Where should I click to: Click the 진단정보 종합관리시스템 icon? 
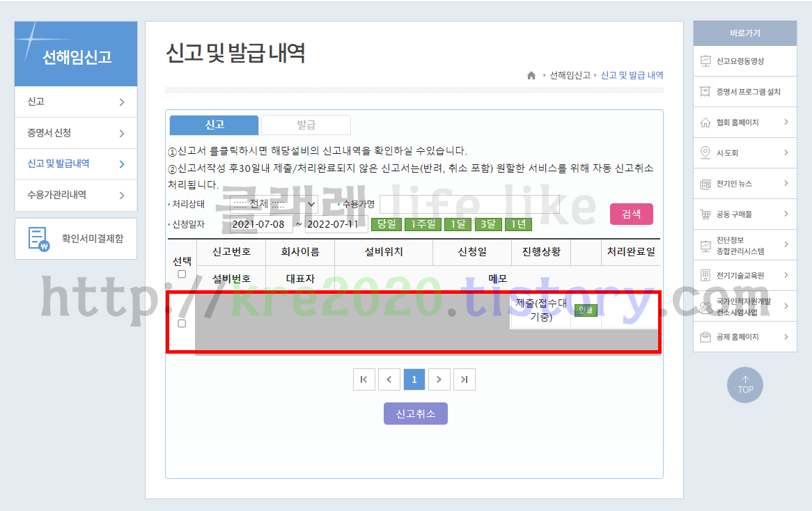(705, 245)
